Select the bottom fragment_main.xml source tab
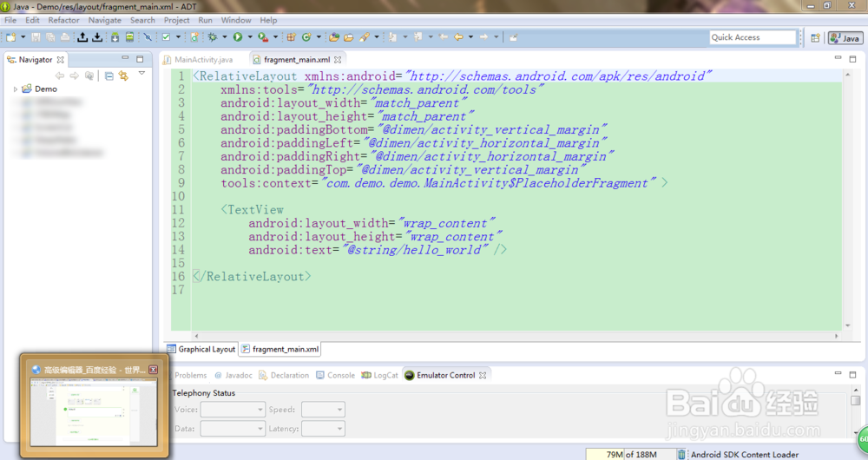868x460 pixels. tap(280, 349)
